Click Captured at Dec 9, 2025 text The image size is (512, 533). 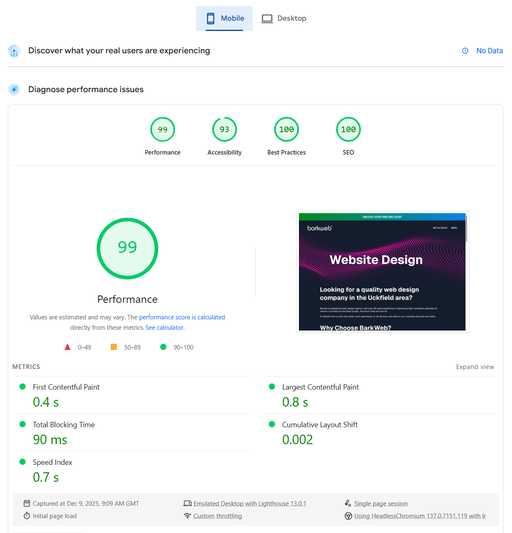86,503
